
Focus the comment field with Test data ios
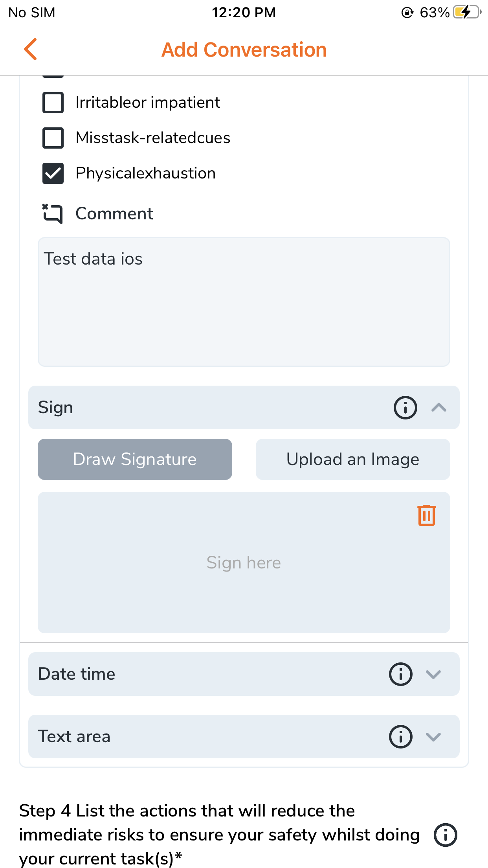(x=244, y=302)
